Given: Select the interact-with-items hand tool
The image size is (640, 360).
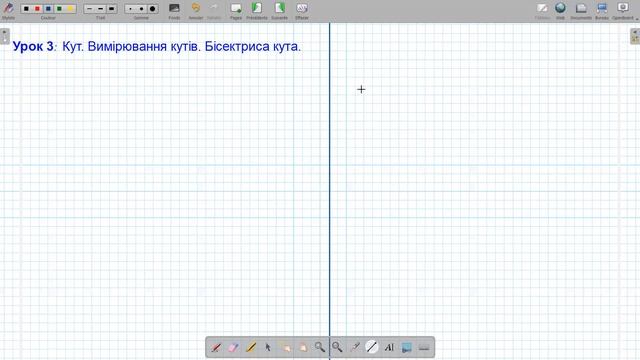Looking at the screenshot, I should click(x=285, y=347).
